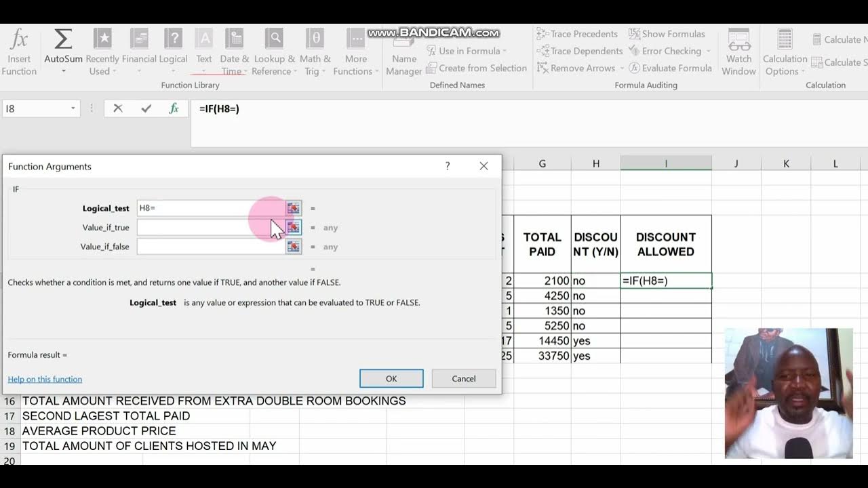Image resolution: width=868 pixels, height=488 pixels.
Task: Select column G header
Action: 542,163
